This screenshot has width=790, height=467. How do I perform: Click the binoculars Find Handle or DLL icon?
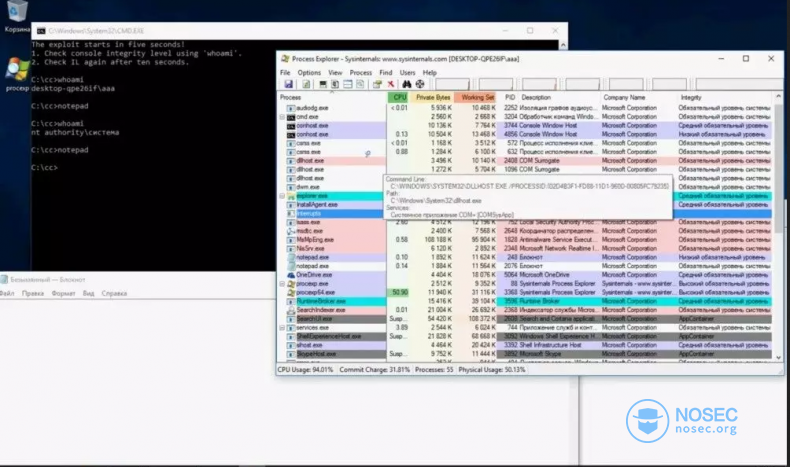[x=407, y=84]
